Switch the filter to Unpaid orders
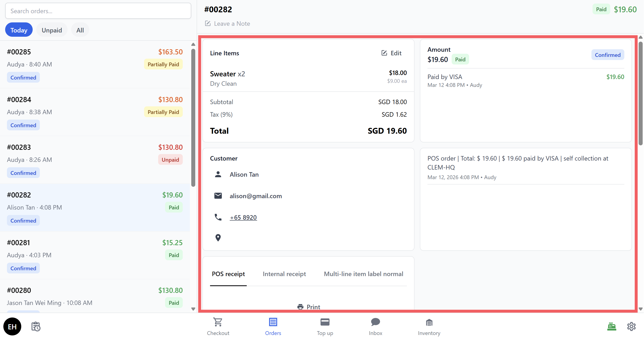Image resolution: width=644 pixels, height=337 pixels. (52, 30)
